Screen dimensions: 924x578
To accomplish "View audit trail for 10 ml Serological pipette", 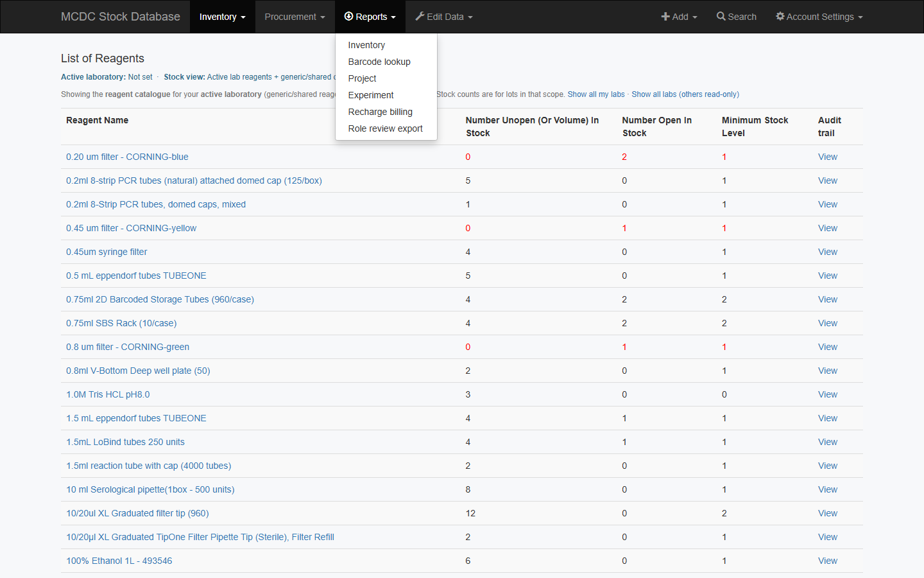I will (x=828, y=489).
